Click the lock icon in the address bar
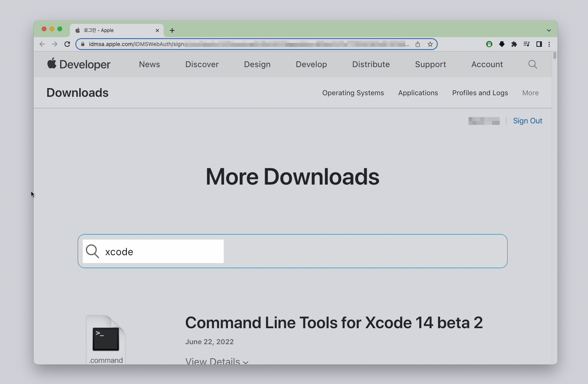588x384 pixels. coord(82,44)
